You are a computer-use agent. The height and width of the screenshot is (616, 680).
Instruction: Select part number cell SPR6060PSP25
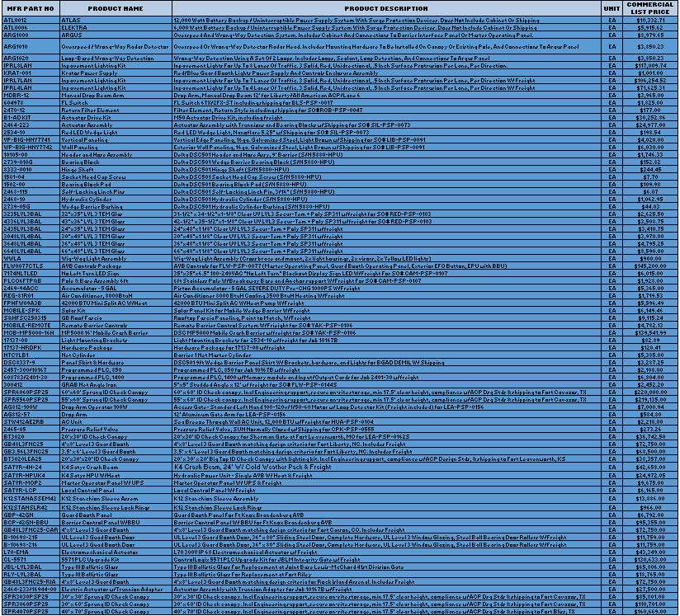31,393
